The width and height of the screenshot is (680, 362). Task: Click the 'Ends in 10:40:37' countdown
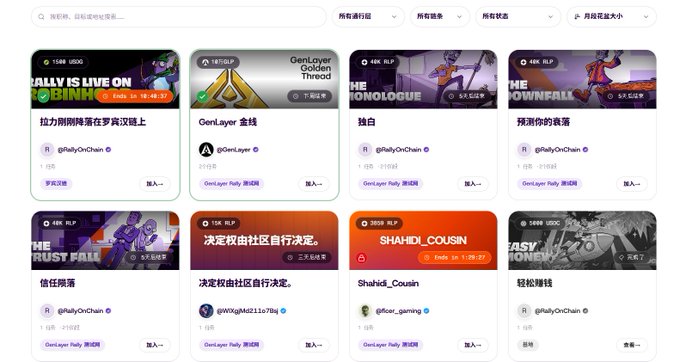click(x=135, y=96)
